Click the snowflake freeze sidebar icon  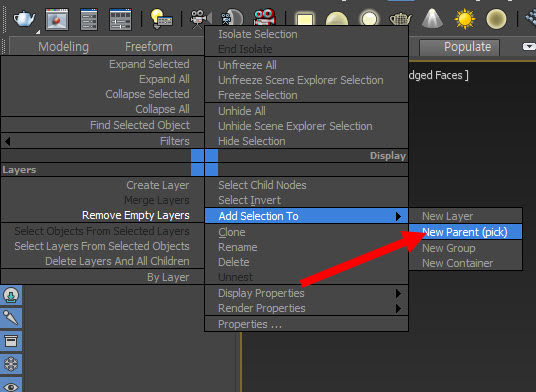[11, 364]
